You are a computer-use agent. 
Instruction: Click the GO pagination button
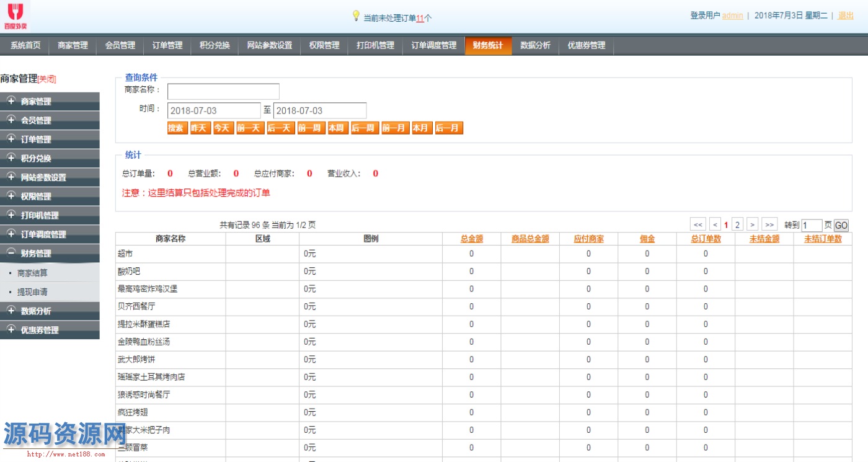[x=841, y=226]
